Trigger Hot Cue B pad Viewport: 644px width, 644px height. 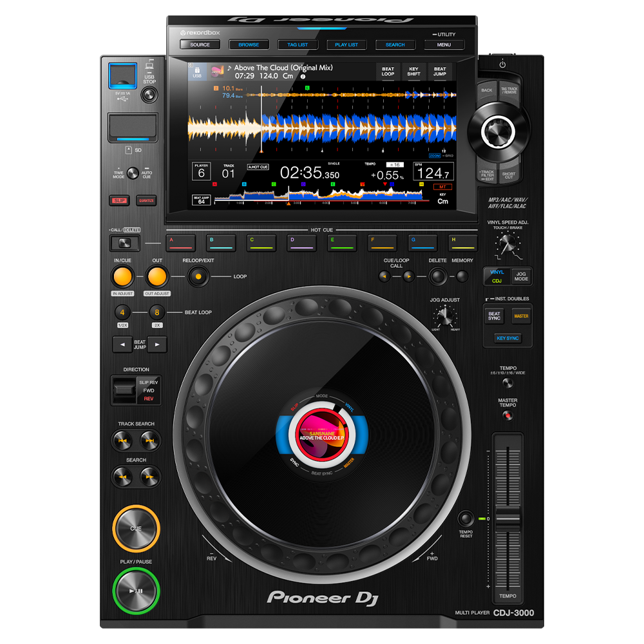tap(221, 242)
